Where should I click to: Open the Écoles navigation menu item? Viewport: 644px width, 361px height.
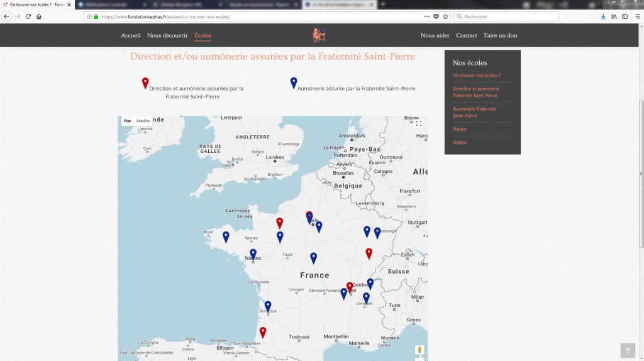point(203,36)
